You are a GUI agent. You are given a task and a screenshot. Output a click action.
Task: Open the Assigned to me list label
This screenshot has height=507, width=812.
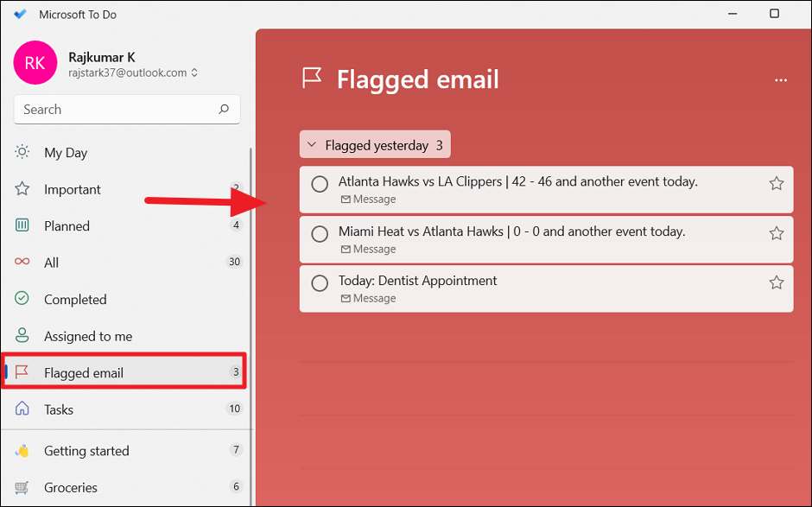(88, 337)
